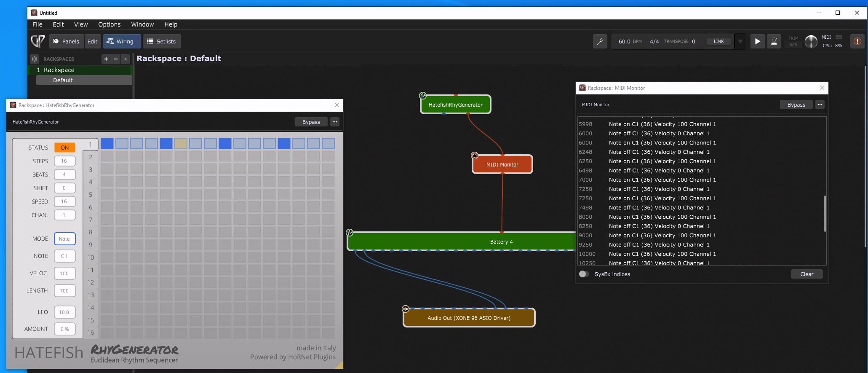Open MIDI Monitor more options (three dots)
Viewport: 868px width, 373px height.
tap(820, 105)
